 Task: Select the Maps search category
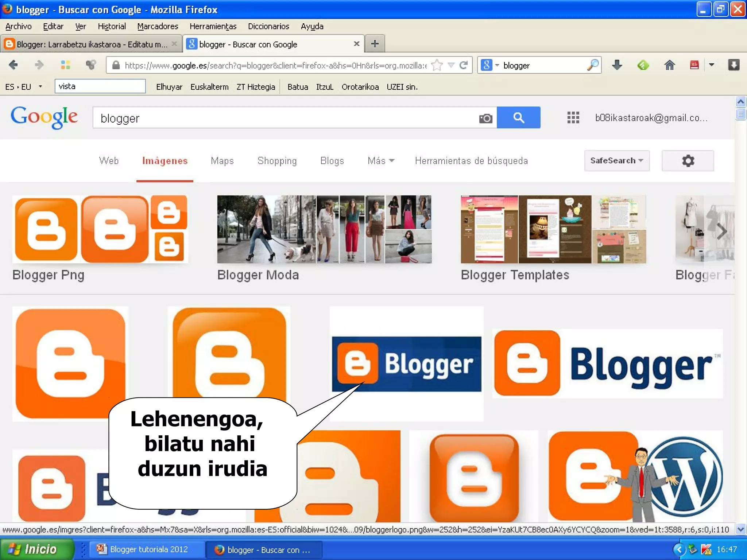click(222, 161)
